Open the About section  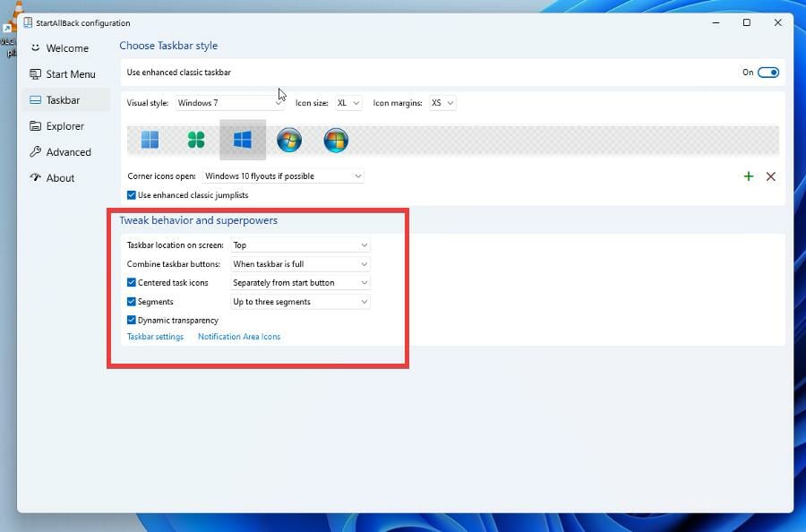(67, 178)
